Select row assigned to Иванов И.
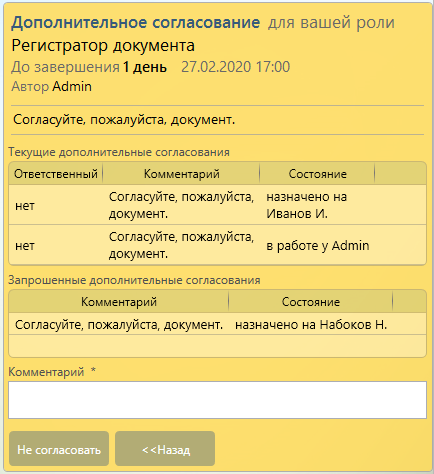The height and width of the screenshot is (474, 434). click(217, 205)
